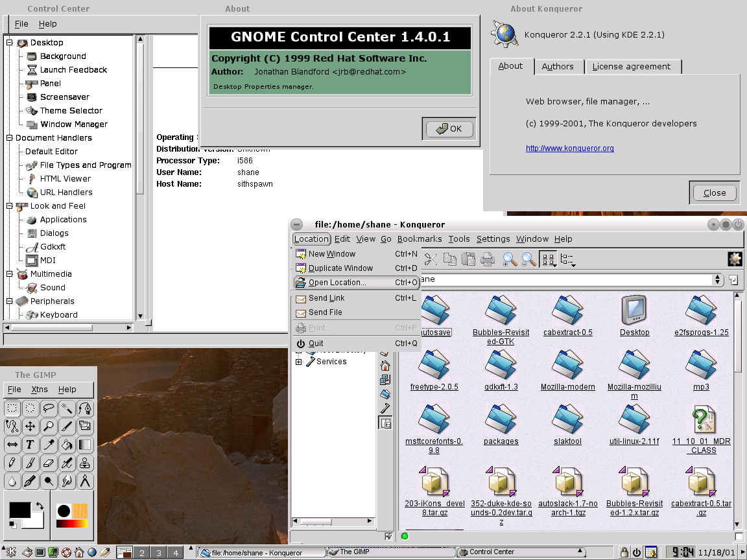Click GIMP foreground black color swatch
The width and height of the screenshot is (747, 560).
[x=19, y=509]
